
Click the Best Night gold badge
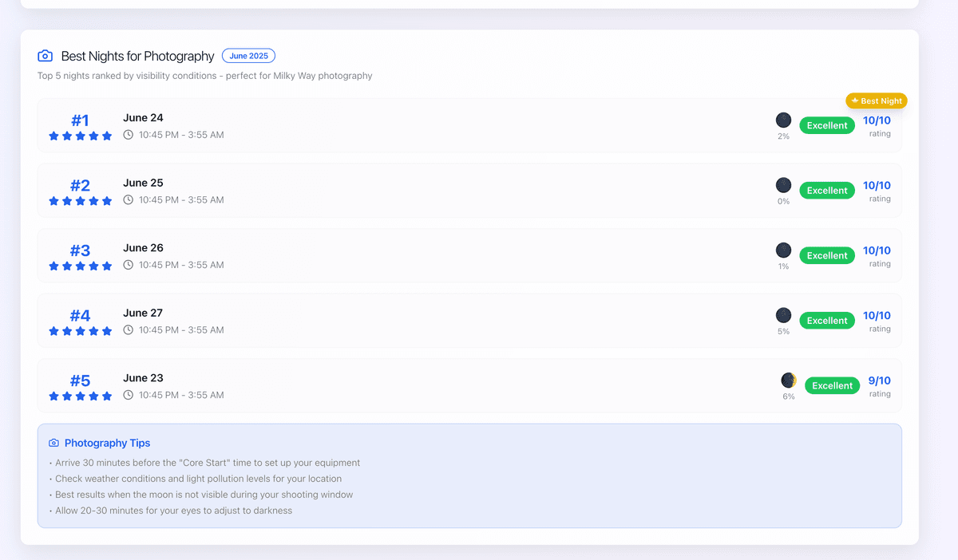pyautogui.click(x=877, y=101)
